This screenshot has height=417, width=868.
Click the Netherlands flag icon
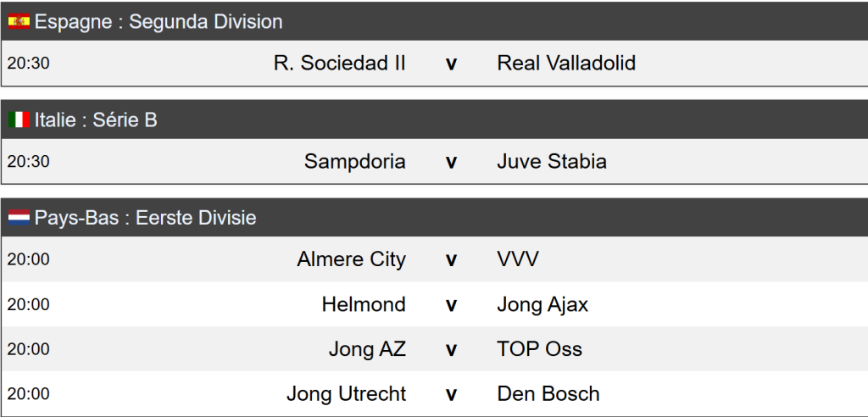coord(19,219)
